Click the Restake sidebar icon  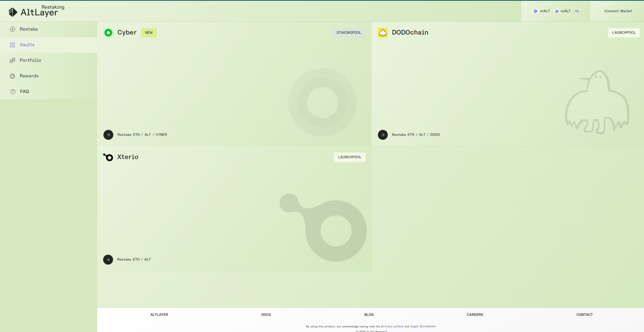point(12,29)
